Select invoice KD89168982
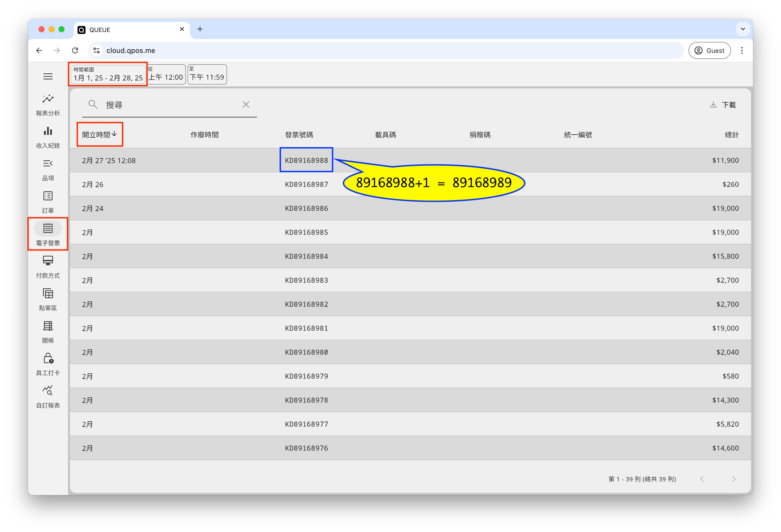The image size is (781, 532). tap(306, 304)
